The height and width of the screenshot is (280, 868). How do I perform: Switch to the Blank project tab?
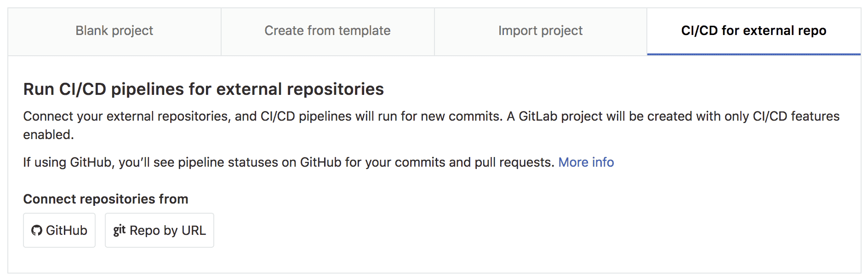[114, 31]
